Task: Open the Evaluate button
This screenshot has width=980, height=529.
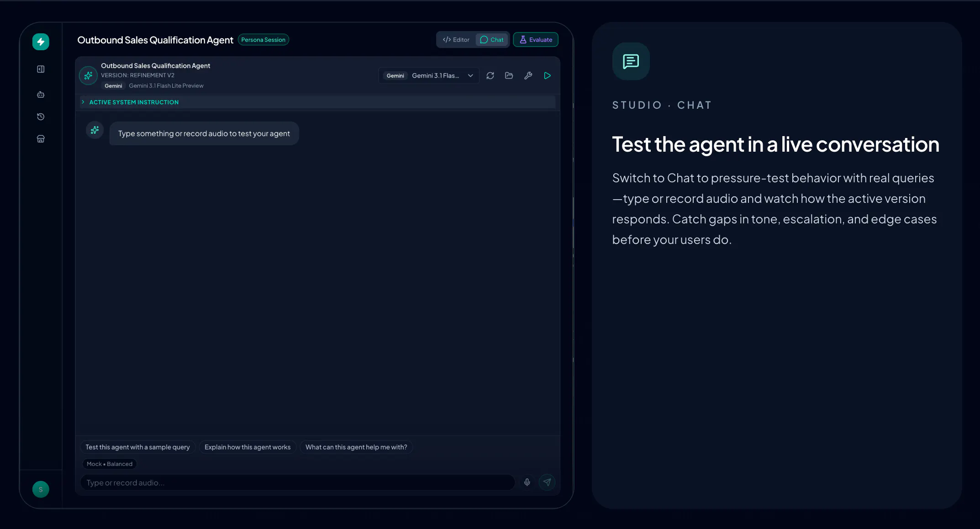Action: click(x=536, y=40)
